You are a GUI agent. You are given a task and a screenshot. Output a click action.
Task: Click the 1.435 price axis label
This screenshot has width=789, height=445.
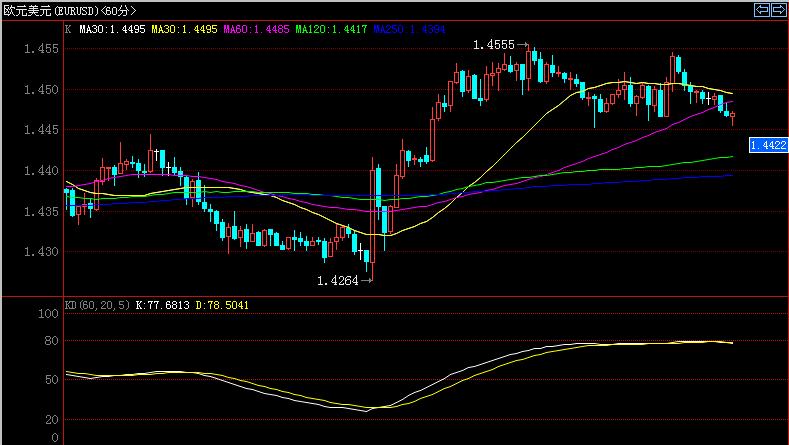[x=41, y=211]
